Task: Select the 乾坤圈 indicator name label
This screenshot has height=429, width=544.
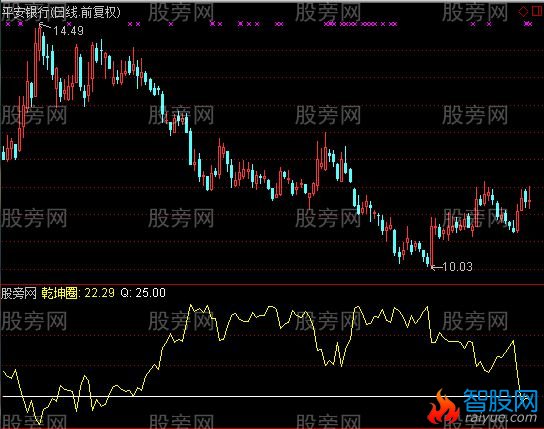Action: tap(59, 293)
